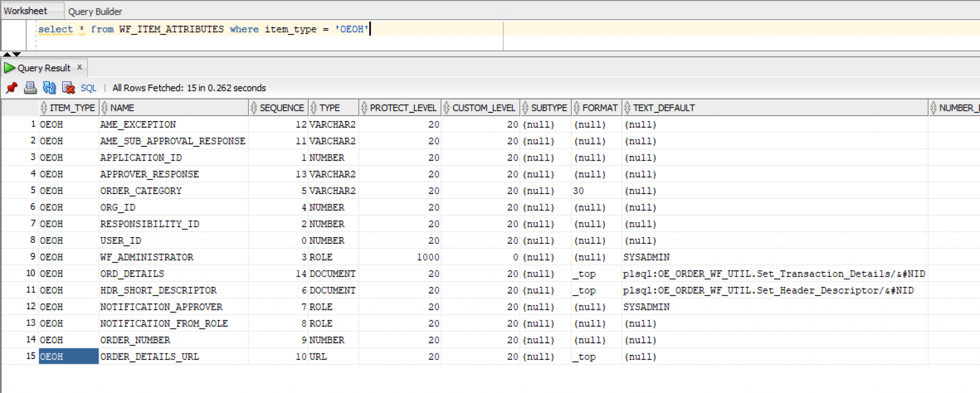Click the DOCUMENT type in ORD_DETAILS row
Image resolution: width=980 pixels, height=393 pixels.
pyautogui.click(x=333, y=273)
